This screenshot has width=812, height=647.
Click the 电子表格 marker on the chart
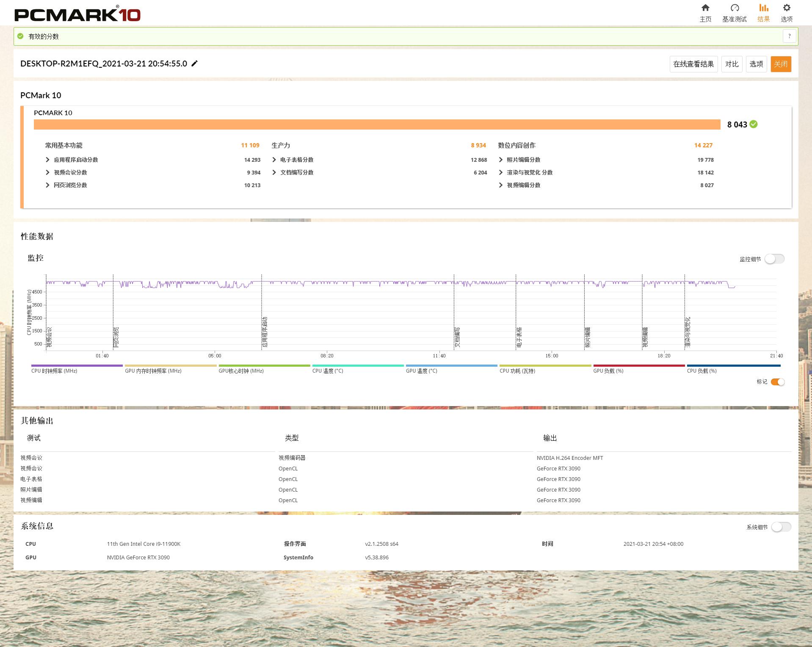(x=519, y=337)
